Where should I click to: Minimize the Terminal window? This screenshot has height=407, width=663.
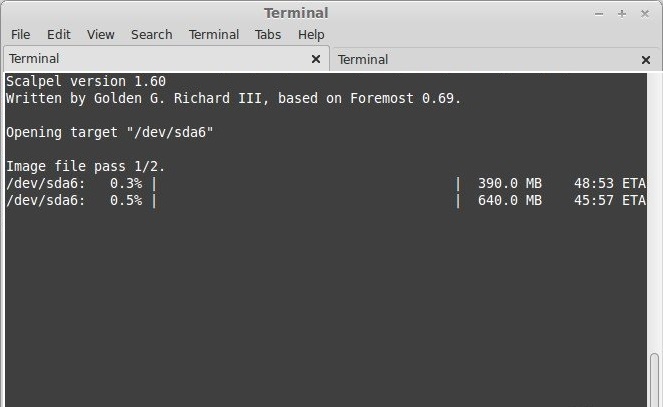tap(599, 14)
